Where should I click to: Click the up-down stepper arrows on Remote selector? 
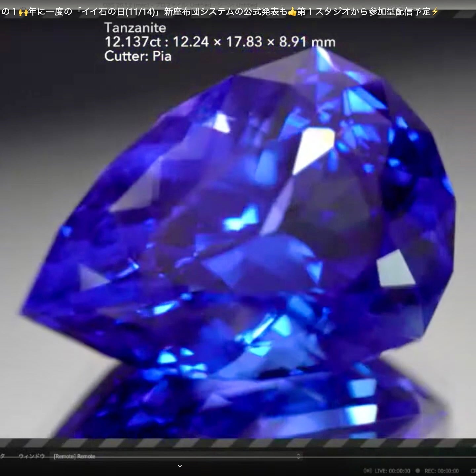(298, 456)
